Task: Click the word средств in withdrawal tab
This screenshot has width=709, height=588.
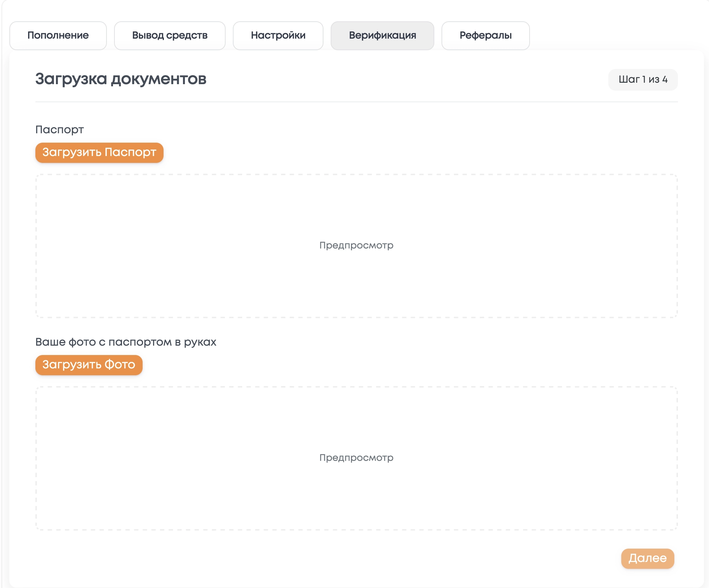Action: (187, 35)
